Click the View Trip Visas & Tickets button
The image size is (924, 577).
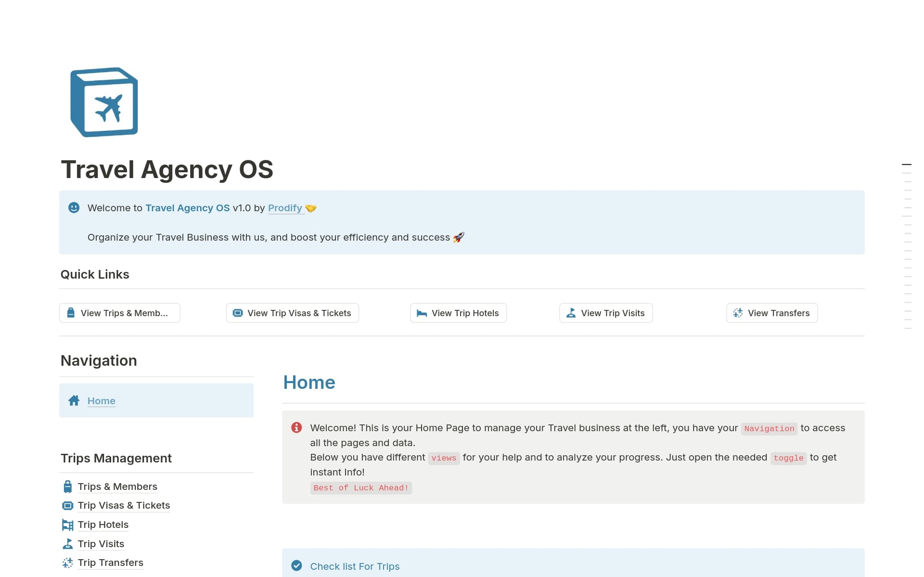(292, 313)
